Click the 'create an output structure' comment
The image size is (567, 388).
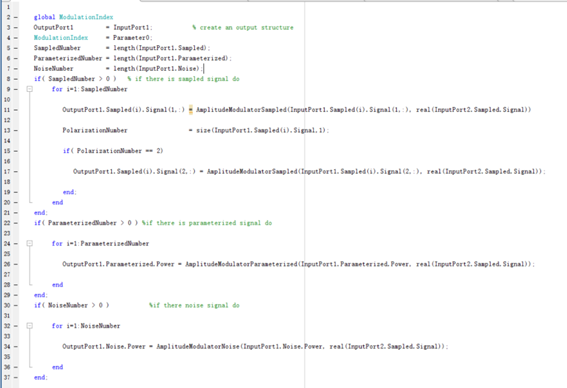click(246, 27)
